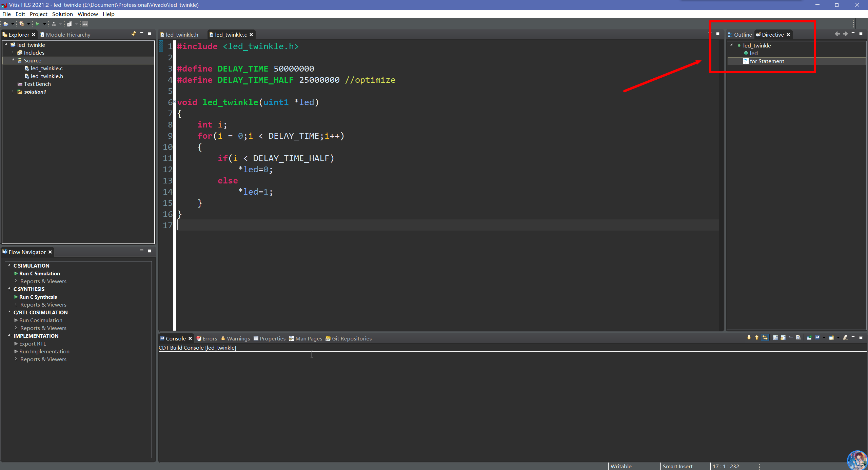Open the Errors tab
This screenshot has height=470, width=868.
[x=207, y=338]
